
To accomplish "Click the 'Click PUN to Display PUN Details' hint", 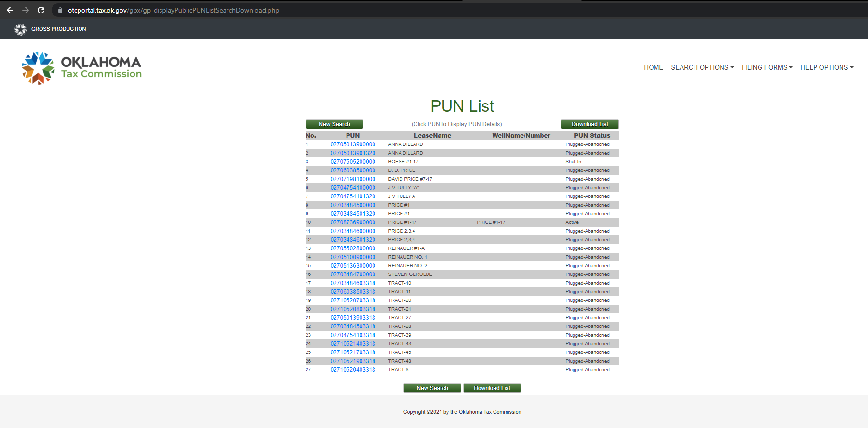I will tap(457, 124).
